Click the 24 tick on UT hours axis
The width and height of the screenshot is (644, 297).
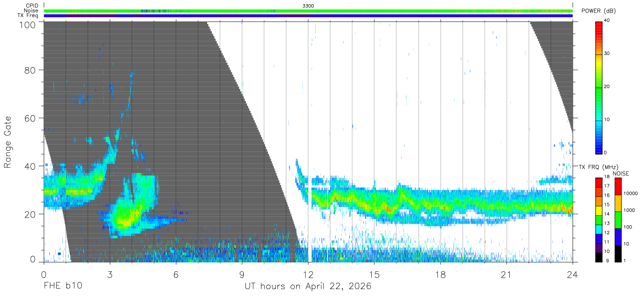coord(572,274)
